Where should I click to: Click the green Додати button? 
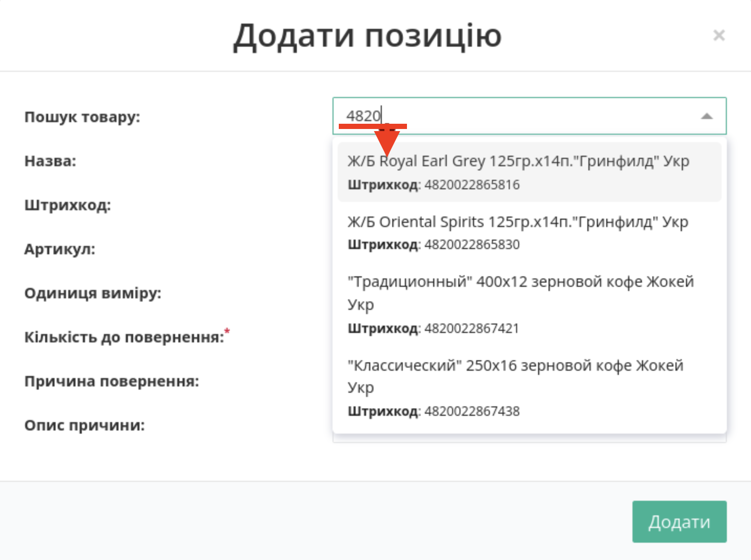coord(679,522)
